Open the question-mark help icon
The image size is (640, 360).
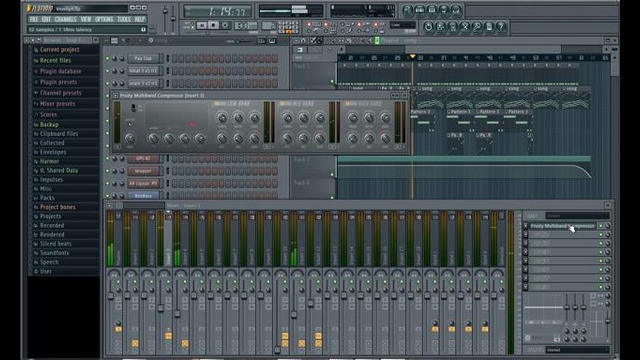pyautogui.click(x=501, y=27)
